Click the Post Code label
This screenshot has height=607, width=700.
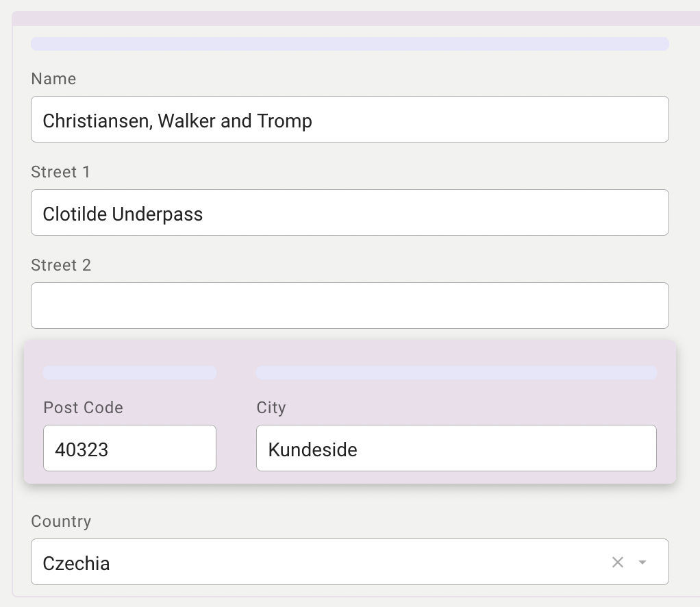coord(83,408)
